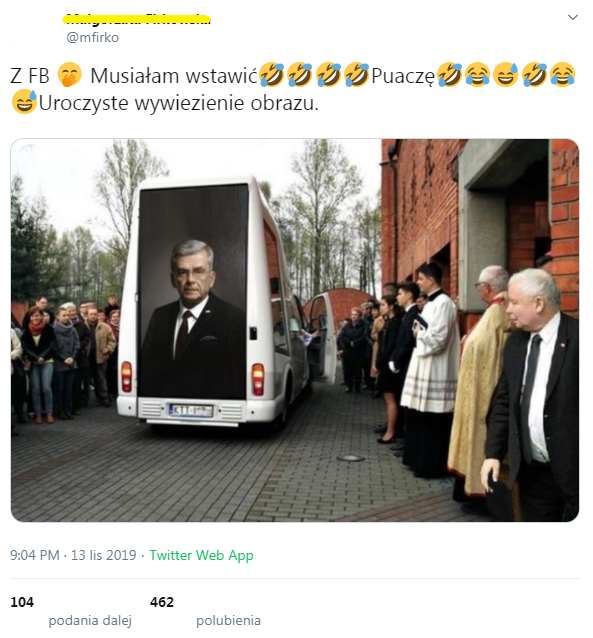
Task: Open the tweet options chevron menu
Action: (572, 17)
